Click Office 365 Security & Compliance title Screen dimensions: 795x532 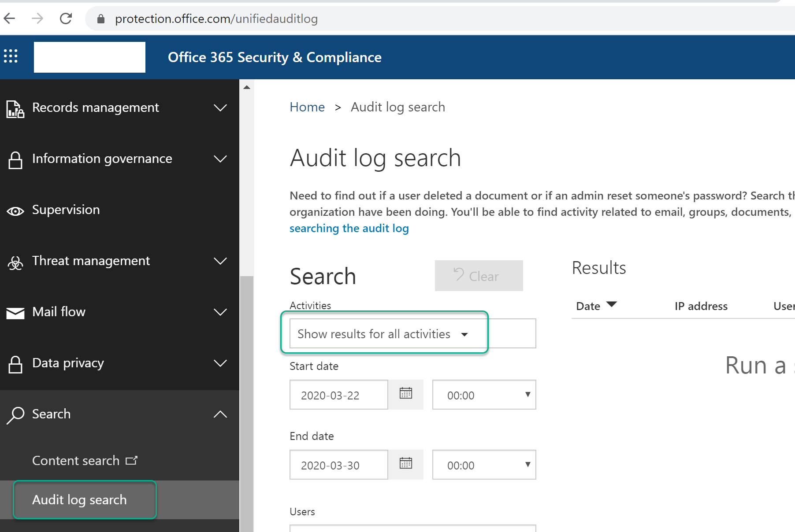pos(275,57)
